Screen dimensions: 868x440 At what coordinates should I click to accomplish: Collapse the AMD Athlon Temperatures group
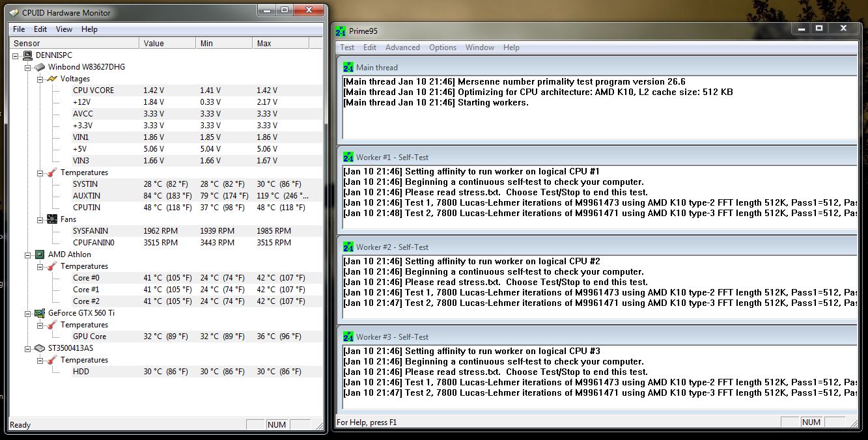[x=40, y=266]
